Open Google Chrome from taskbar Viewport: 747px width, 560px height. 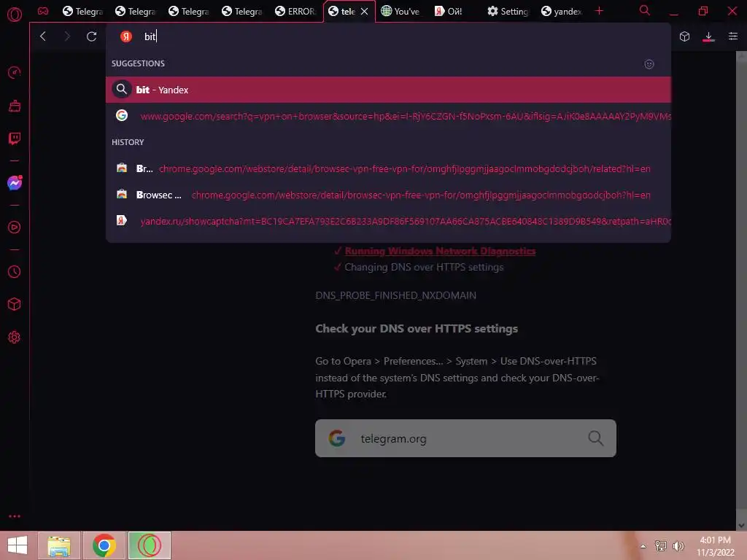[104, 545]
